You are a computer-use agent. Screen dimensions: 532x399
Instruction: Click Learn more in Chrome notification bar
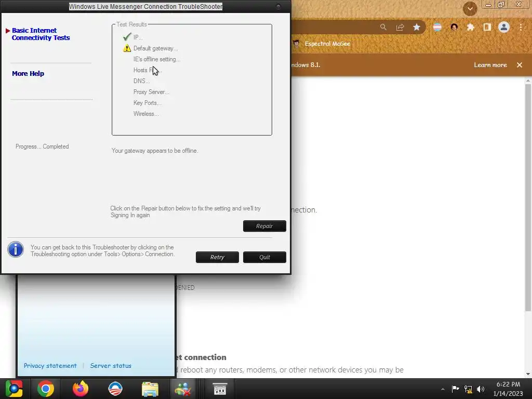pyautogui.click(x=490, y=65)
